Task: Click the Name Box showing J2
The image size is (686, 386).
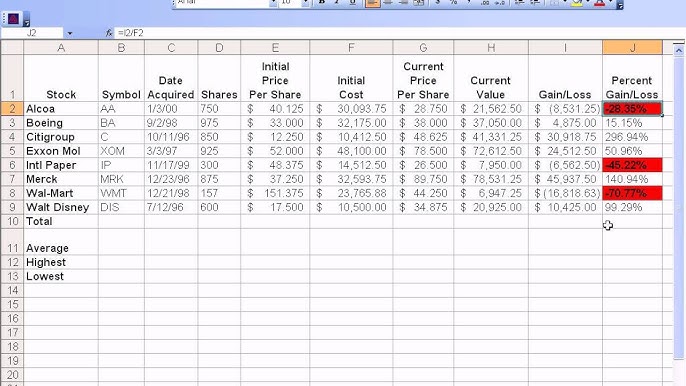Action: pyautogui.click(x=32, y=33)
